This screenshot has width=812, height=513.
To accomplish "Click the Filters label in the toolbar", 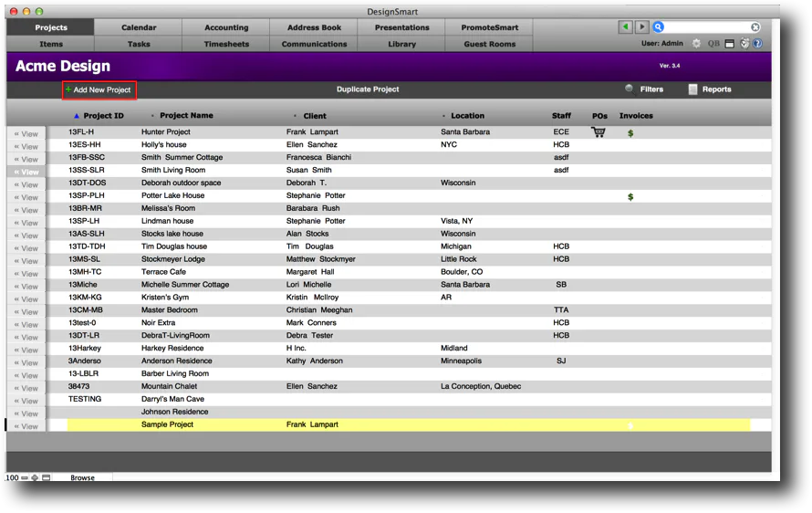I will click(x=651, y=89).
